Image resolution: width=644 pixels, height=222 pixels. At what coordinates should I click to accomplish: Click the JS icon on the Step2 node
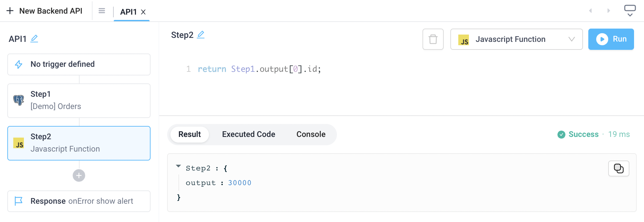tap(19, 143)
